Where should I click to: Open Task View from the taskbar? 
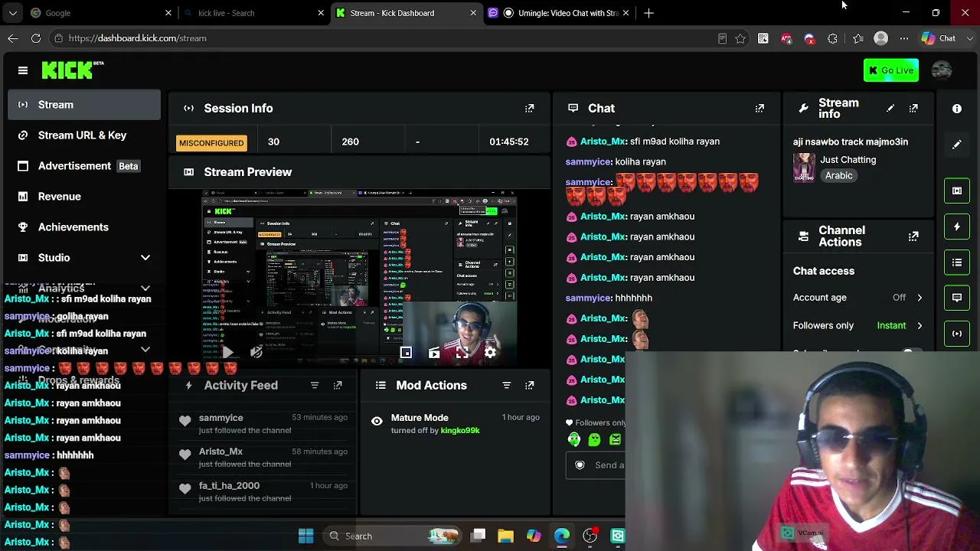pos(478,536)
